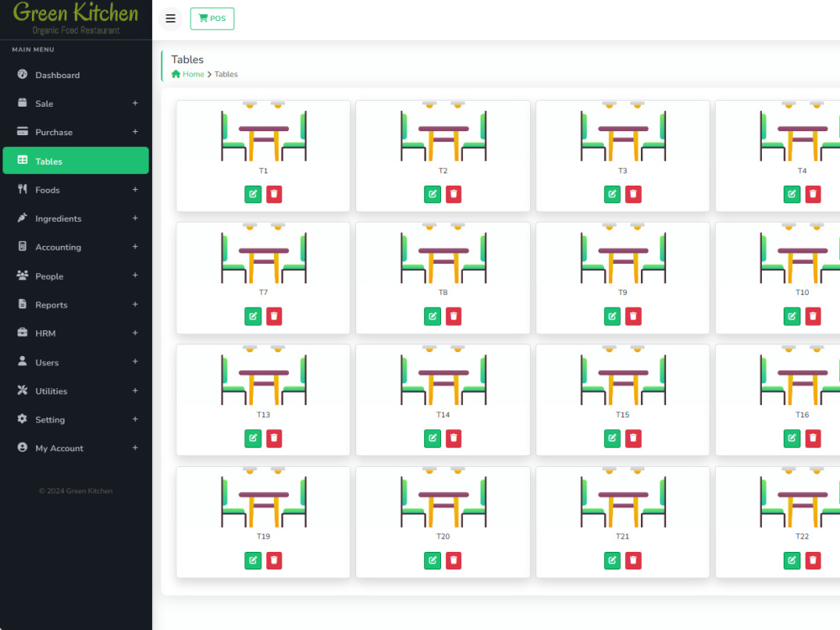This screenshot has width=840, height=630.
Task: Click the Ingredients carrot icon
Action: 22,218
